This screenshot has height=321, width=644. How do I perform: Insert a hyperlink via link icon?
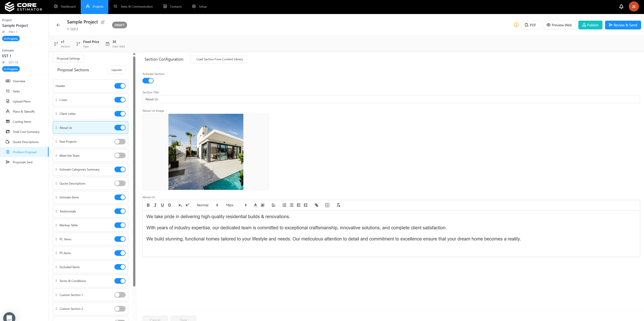316,205
